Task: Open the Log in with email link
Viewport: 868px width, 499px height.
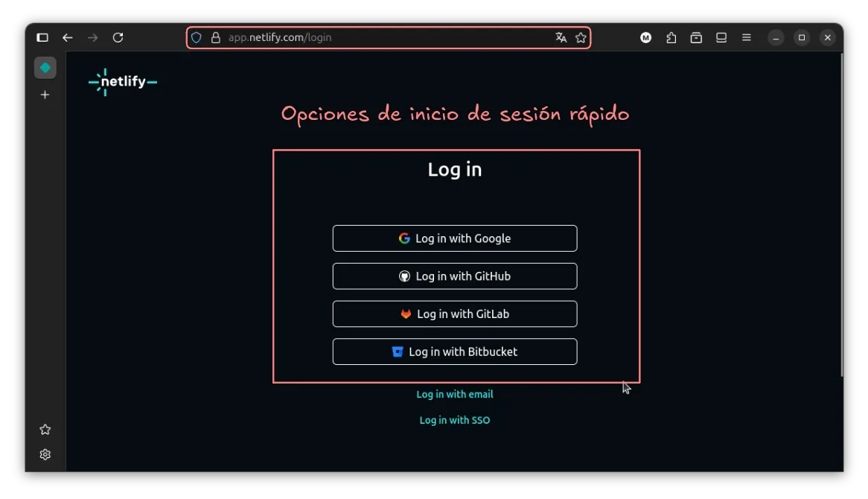Action: coord(454,394)
